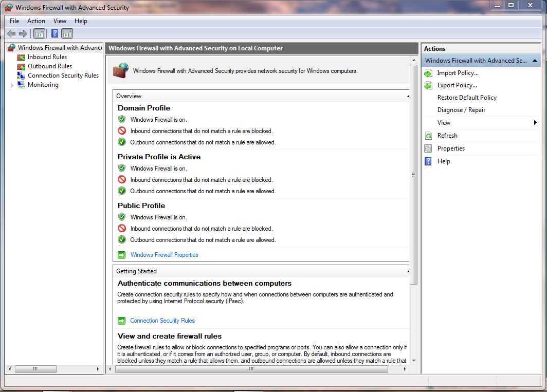Click the Private Profile is Active heading
The height and width of the screenshot is (392, 547).
(x=159, y=157)
